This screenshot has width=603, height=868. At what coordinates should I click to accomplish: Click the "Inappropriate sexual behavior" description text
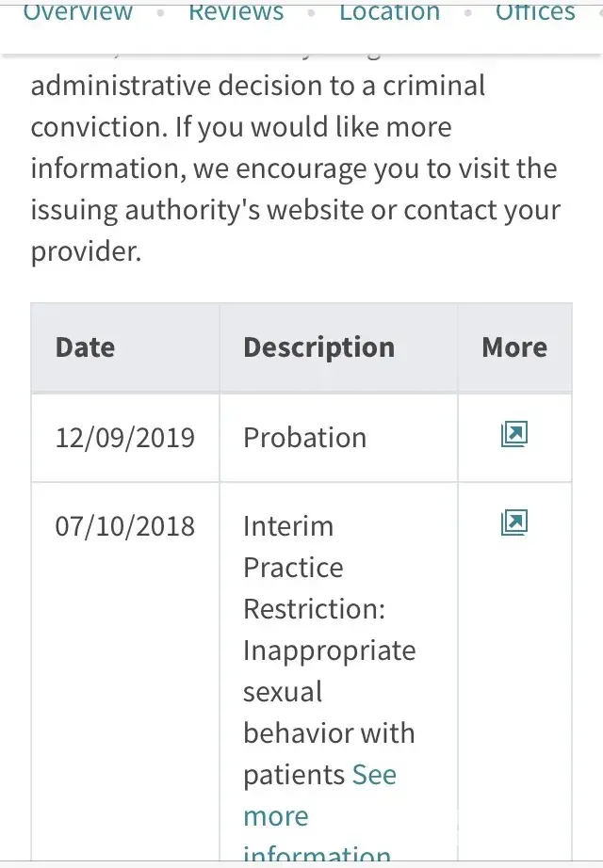click(329, 692)
